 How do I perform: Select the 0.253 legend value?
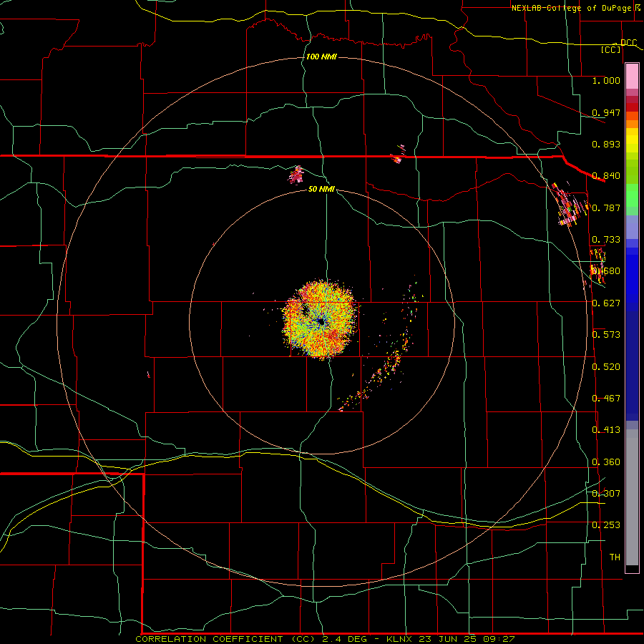[x=606, y=525]
